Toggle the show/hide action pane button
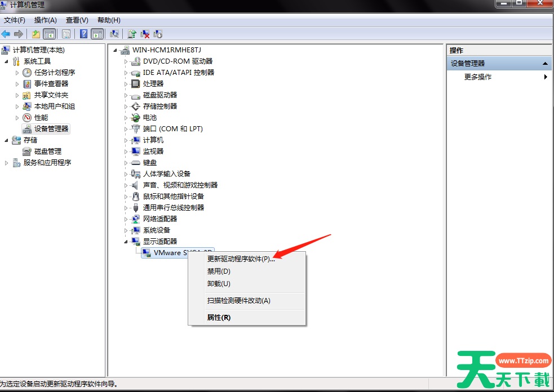The height and width of the screenshot is (392, 554). (x=97, y=34)
